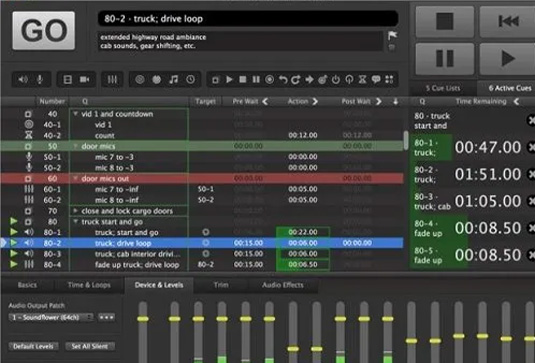
Task: Click the Set All Silent button
Action: [x=90, y=346]
